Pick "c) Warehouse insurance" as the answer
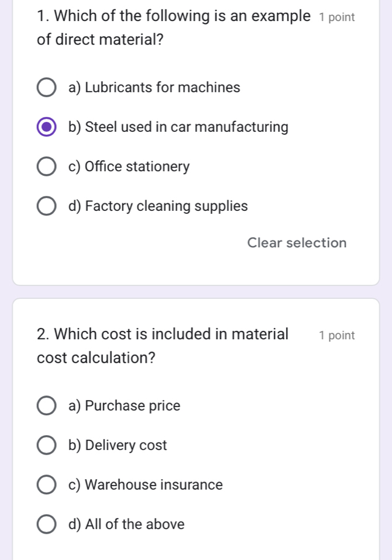This screenshot has width=392, height=560. click(46, 484)
